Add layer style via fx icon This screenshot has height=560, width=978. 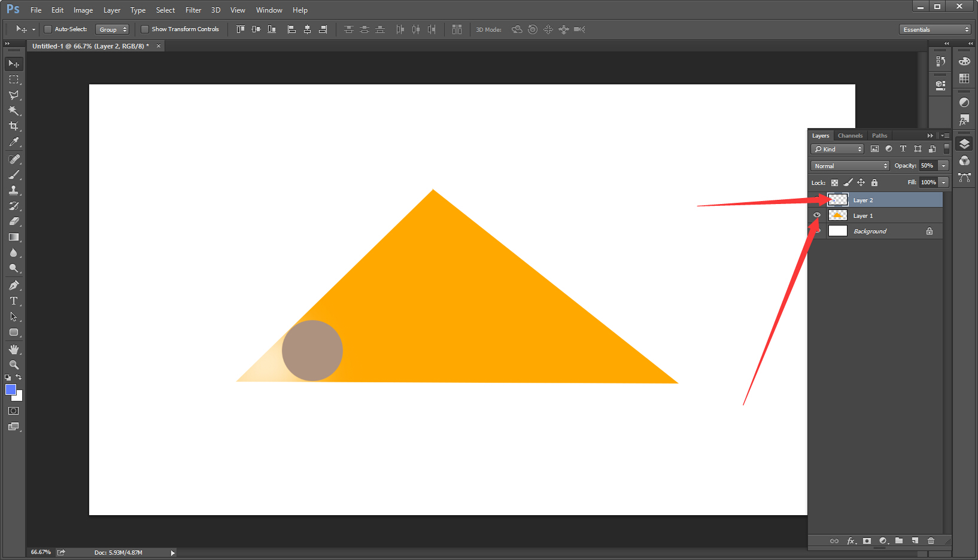[851, 541]
